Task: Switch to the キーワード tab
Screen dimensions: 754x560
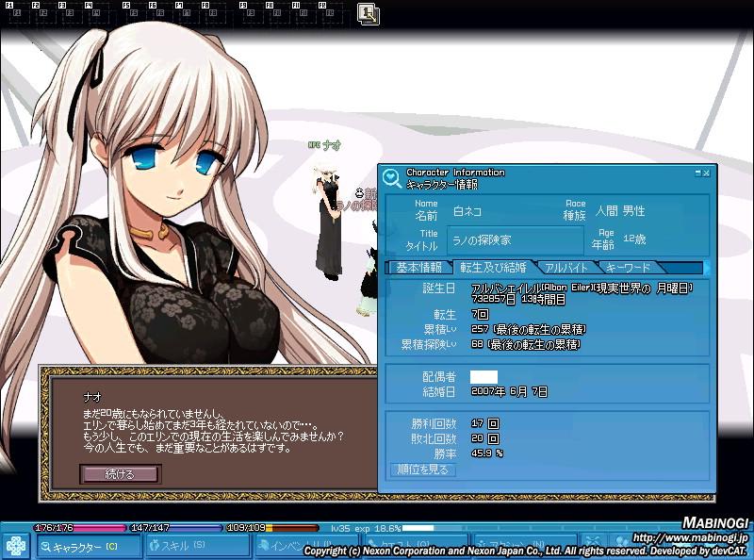Action: tap(628, 268)
